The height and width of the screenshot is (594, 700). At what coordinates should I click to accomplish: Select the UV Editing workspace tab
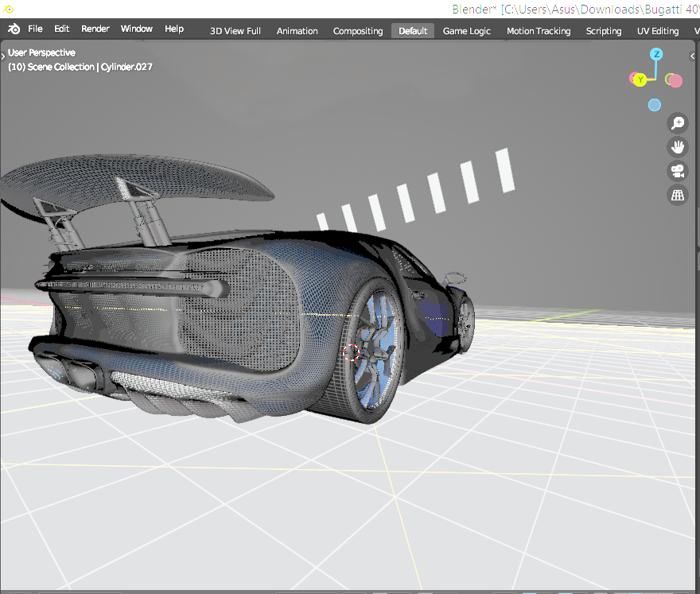(658, 31)
